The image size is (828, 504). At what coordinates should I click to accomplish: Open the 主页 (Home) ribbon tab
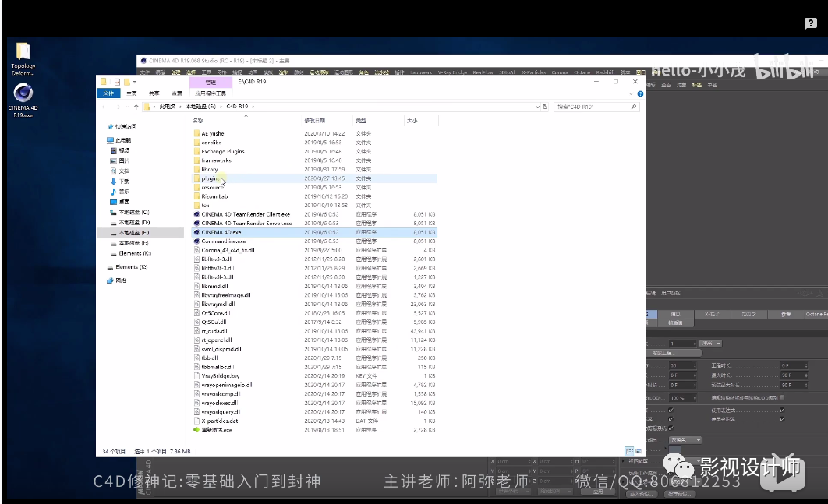click(132, 93)
